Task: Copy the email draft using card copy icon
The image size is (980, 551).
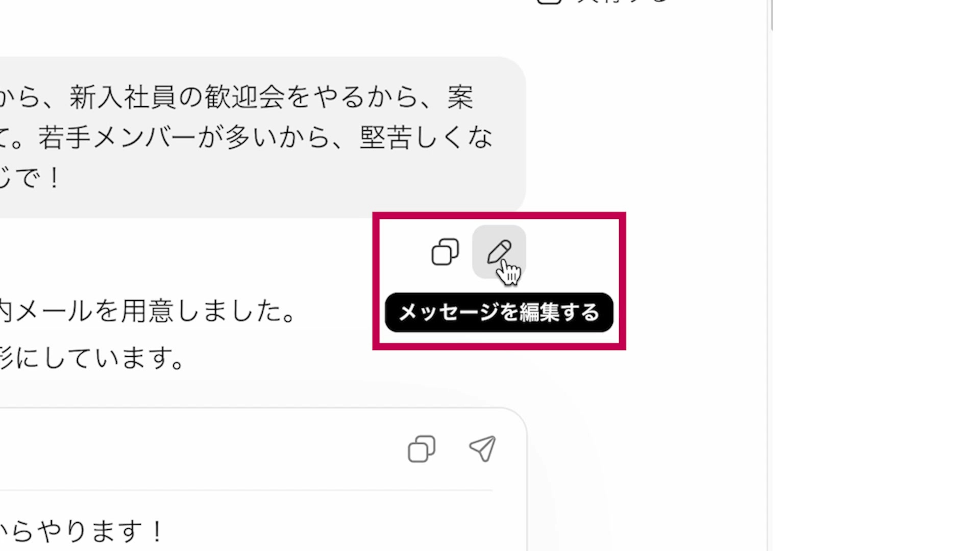Action: pos(422,449)
